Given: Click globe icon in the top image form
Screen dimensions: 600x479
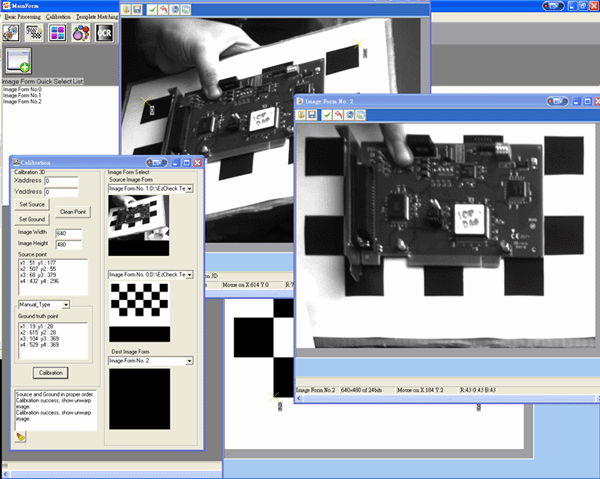Looking at the screenshot, I should [x=174, y=9].
